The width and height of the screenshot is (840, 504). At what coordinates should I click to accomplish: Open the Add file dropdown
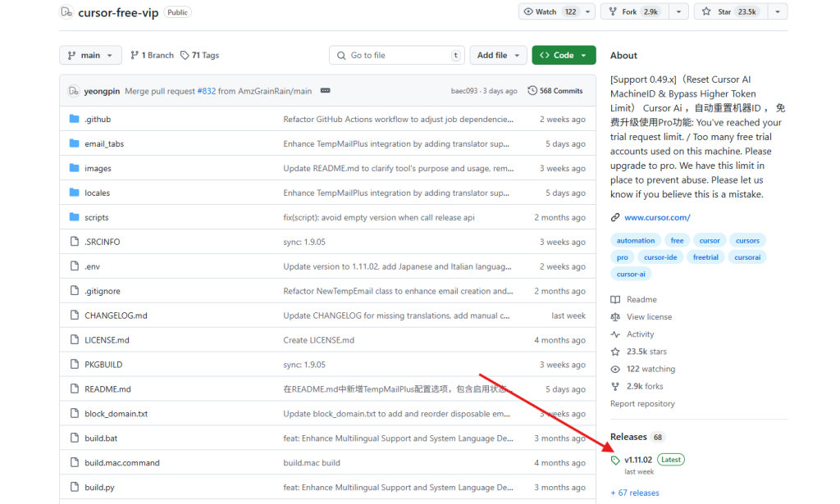click(x=498, y=55)
